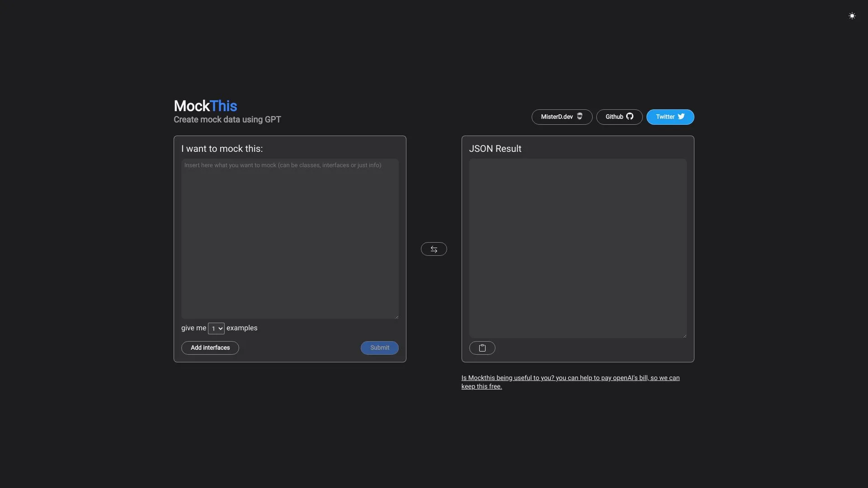Copy JSON output using the clipboard icon

coord(482,348)
